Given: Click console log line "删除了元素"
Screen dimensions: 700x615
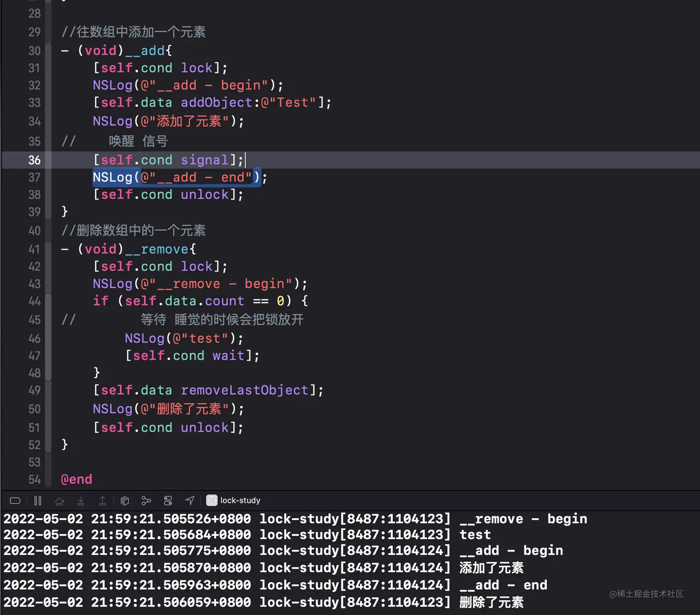Looking at the screenshot, I should 263,602.
